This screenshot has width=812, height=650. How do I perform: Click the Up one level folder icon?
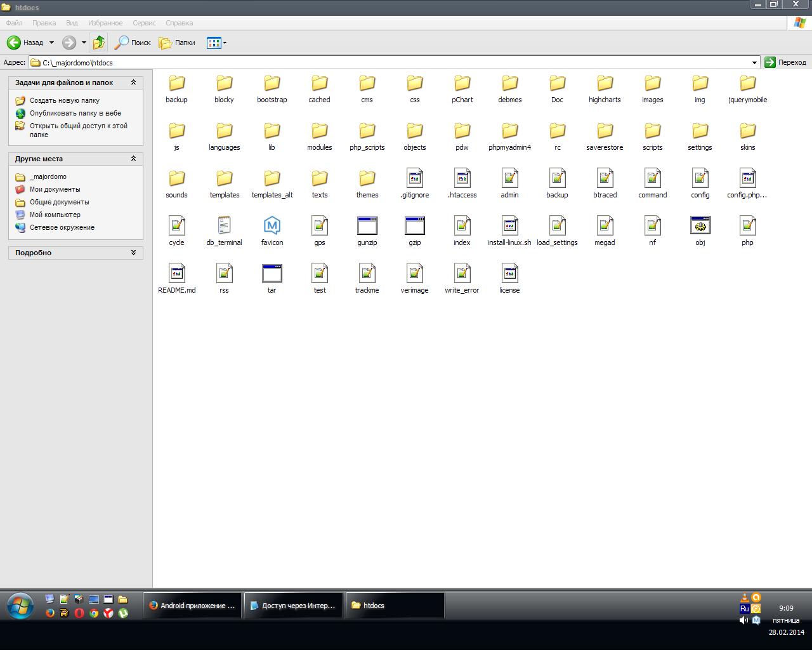click(98, 43)
